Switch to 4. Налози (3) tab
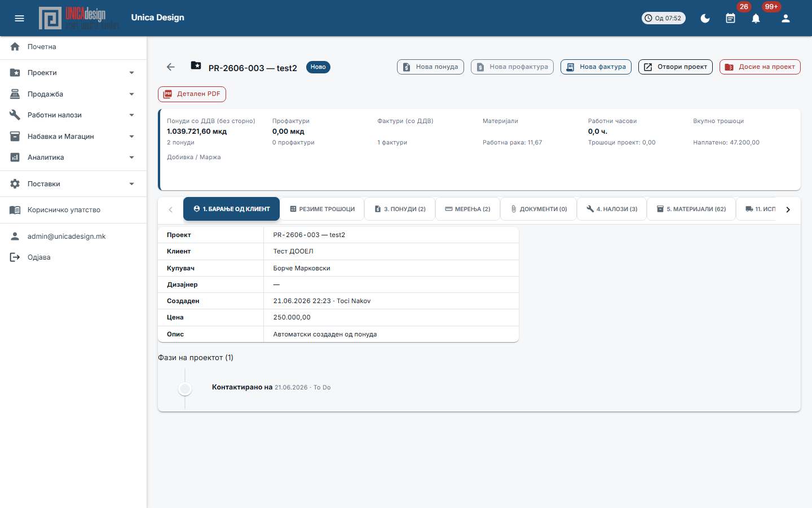The image size is (812, 508). point(612,209)
